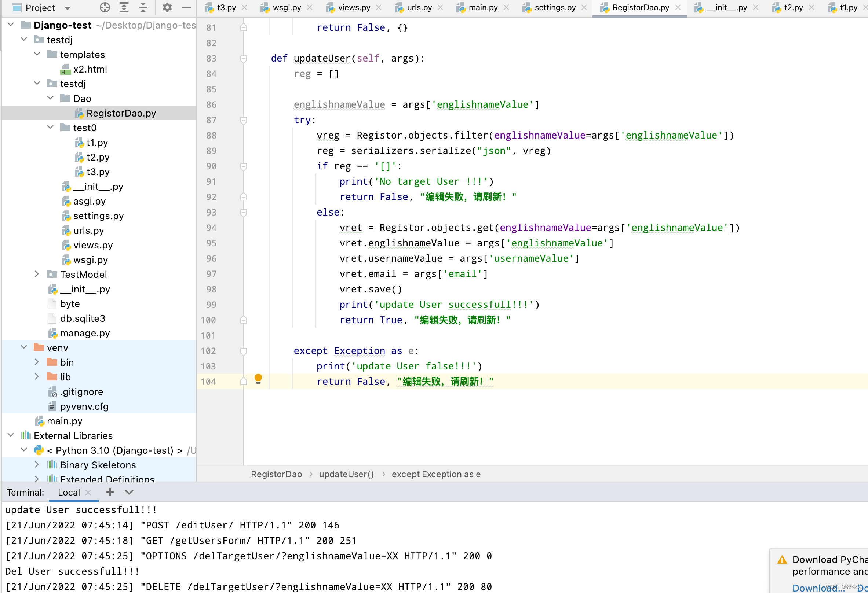This screenshot has width=868, height=593.
Task: Toggle fold marker at except on line 102
Action: tap(244, 351)
